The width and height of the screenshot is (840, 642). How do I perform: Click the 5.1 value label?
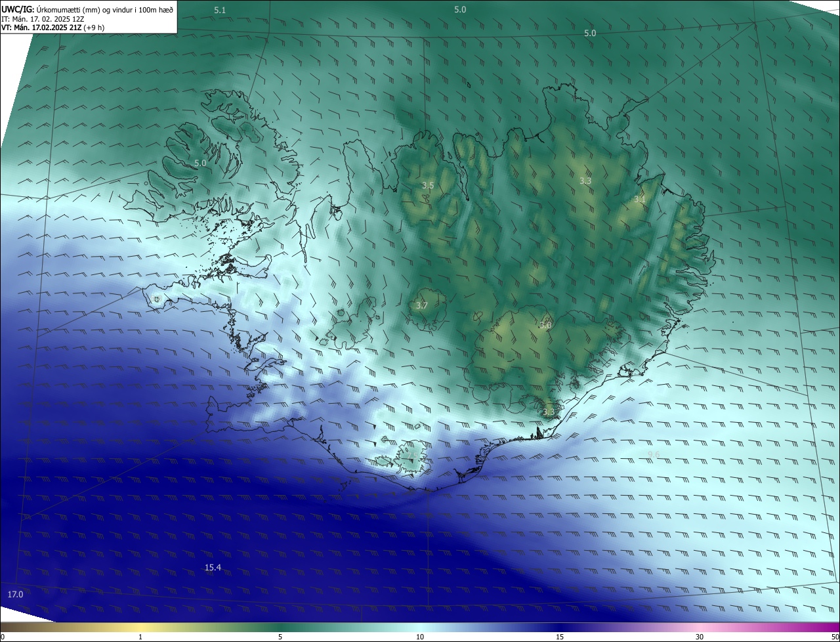click(220, 10)
